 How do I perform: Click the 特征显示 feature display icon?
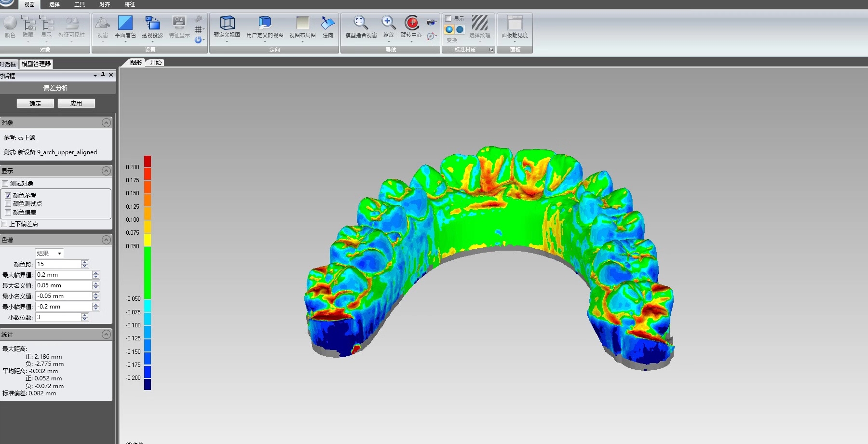179,23
